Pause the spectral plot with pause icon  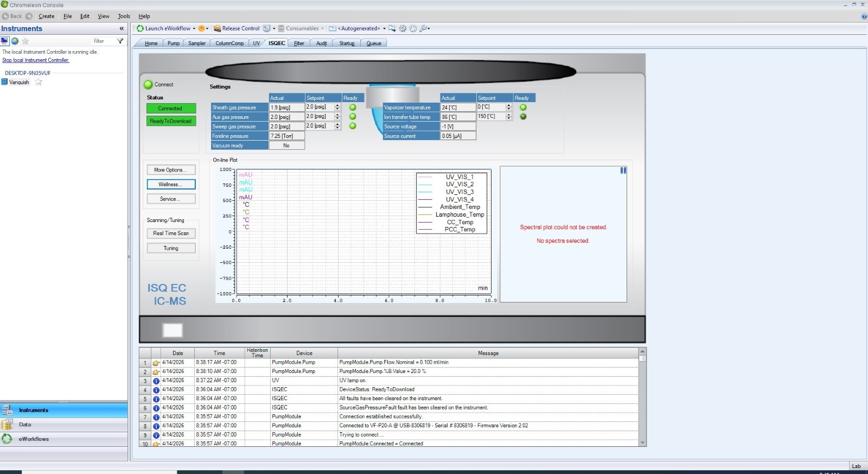coord(623,170)
